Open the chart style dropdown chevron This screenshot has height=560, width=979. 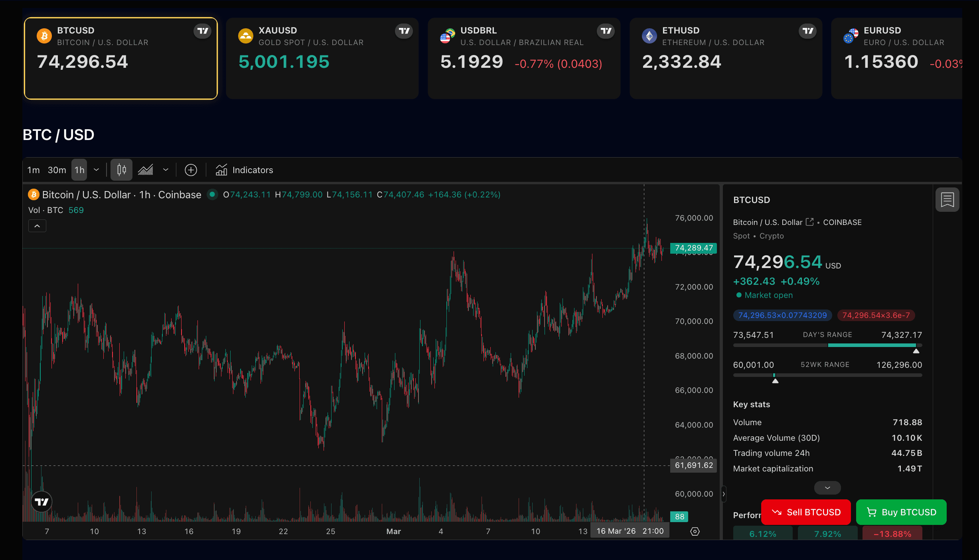point(166,170)
